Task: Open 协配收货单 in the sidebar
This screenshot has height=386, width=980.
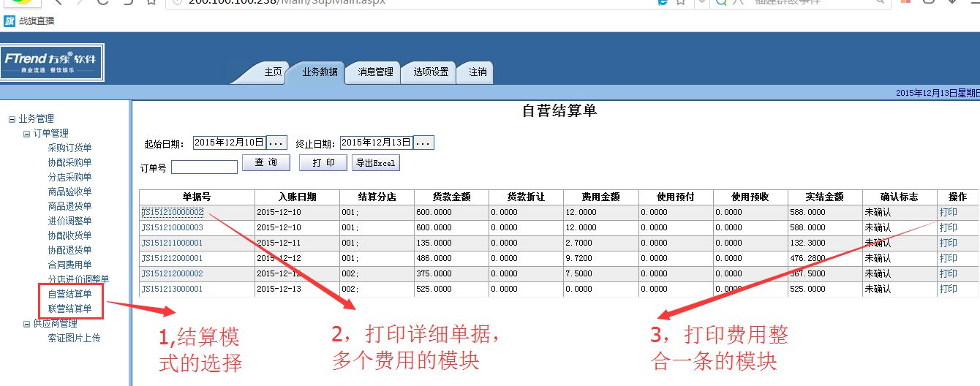Action: (69, 235)
